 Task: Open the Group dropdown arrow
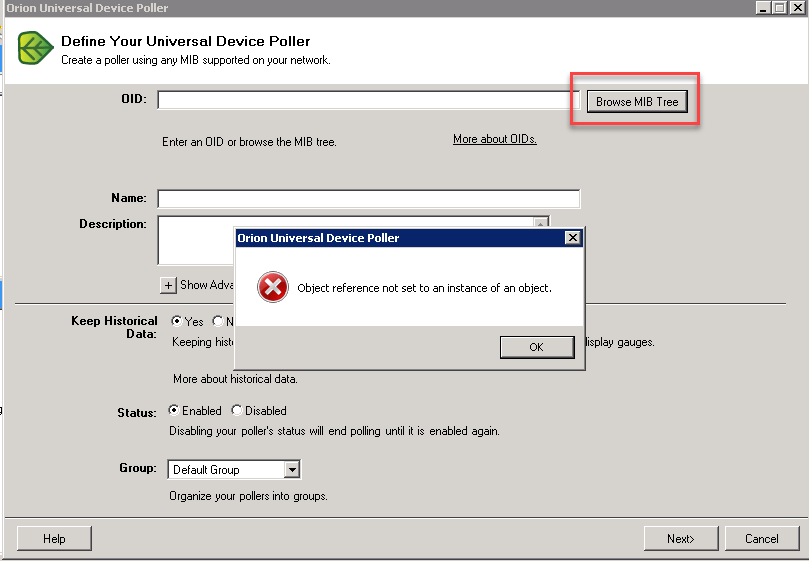[292, 470]
